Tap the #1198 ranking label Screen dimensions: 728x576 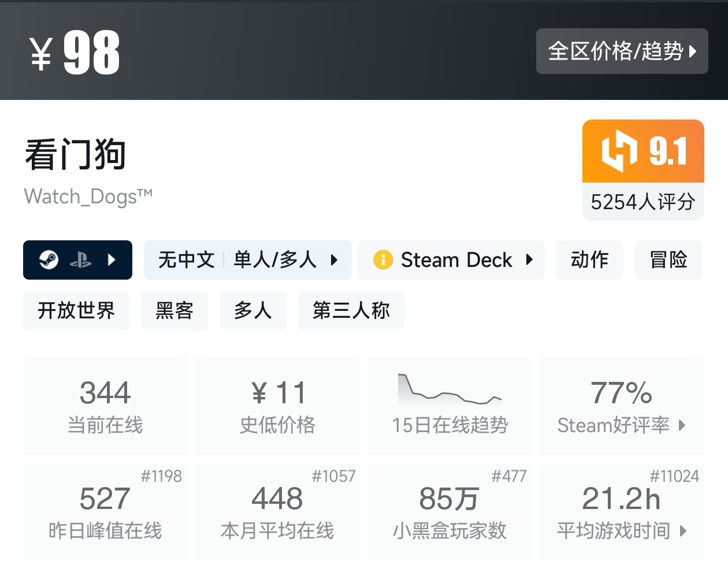161,476
